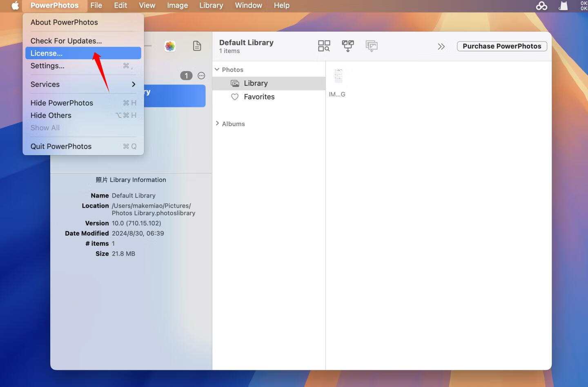Select the IM...G photo thumbnail
588x387 pixels.
tap(338, 76)
